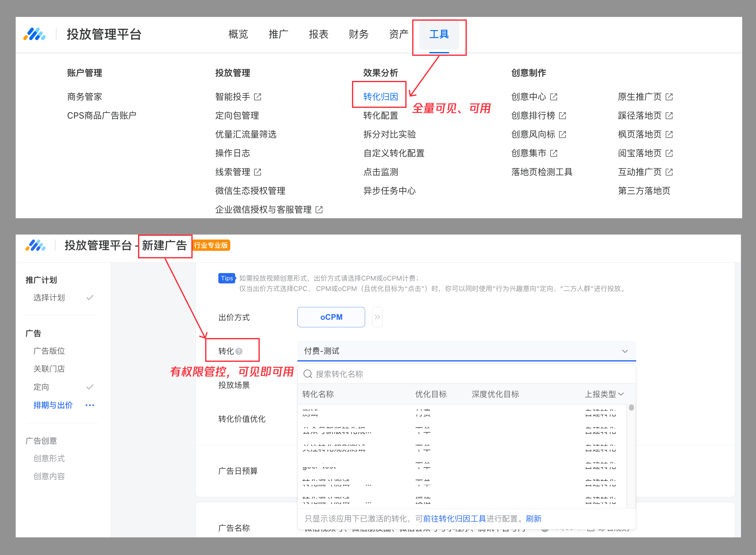
Task: Click the 前往转化归因工具 link
Action: point(454,519)
